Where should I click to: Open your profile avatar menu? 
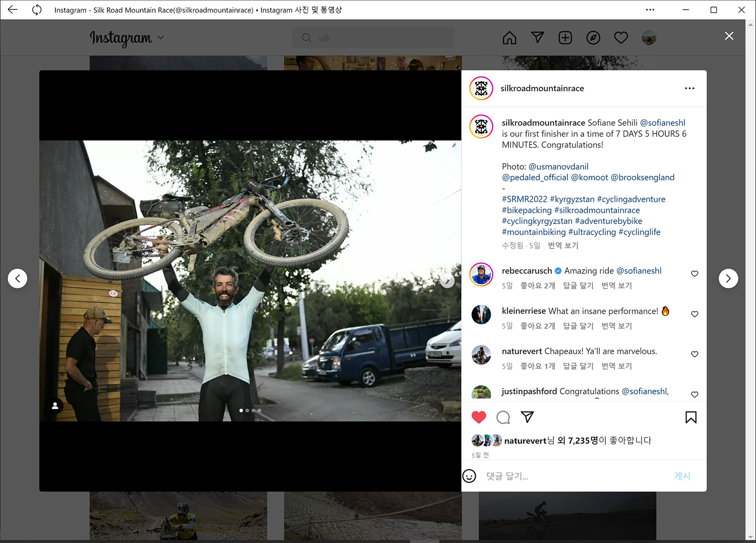[x=649, y=38]
